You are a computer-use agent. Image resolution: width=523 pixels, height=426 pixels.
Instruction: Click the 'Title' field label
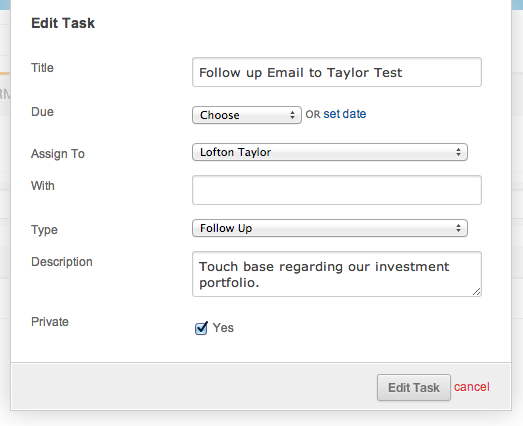(x=42, y=68)
